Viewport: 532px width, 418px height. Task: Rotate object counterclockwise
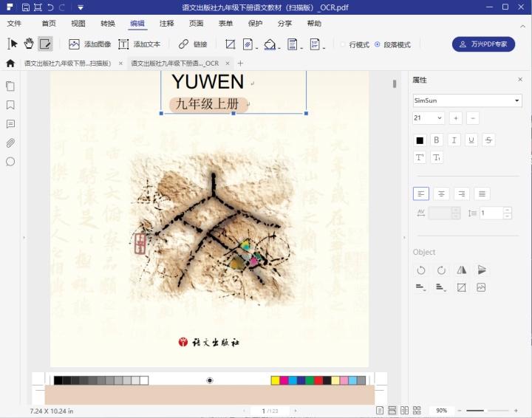(421, 270)
